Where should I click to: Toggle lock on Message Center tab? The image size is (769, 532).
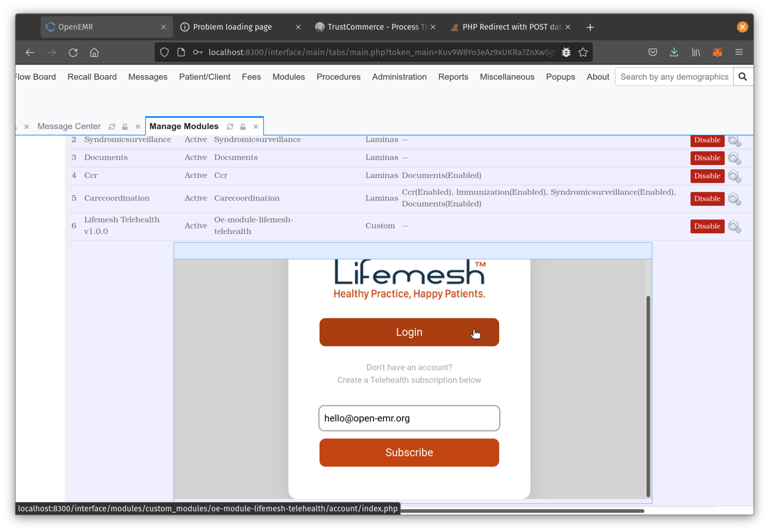[x=125, y=127]
